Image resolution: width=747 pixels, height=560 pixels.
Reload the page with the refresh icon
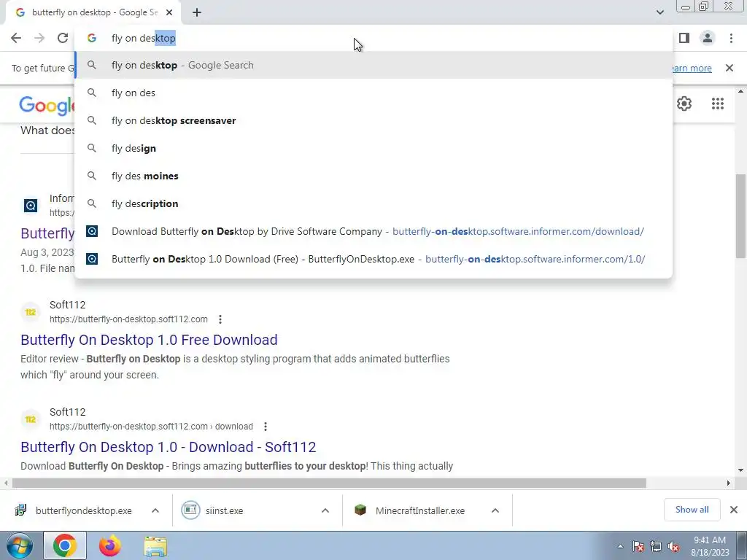63,38
